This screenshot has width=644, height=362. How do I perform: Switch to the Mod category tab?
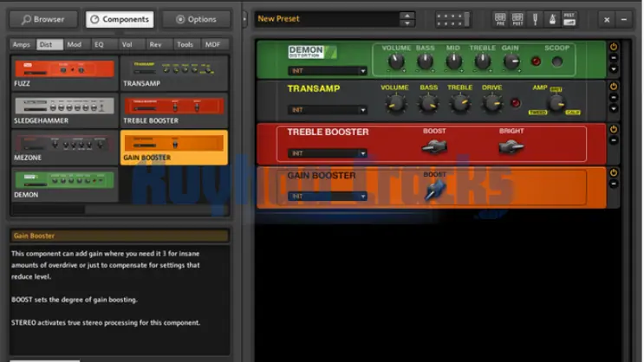click(75, 44)
